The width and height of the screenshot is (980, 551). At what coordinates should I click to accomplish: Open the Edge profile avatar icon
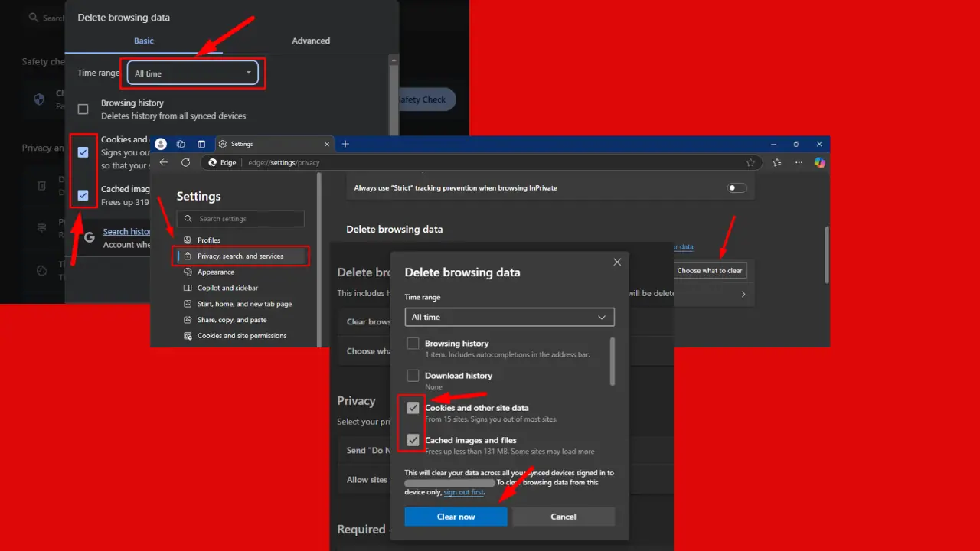[x=161, y=144]
